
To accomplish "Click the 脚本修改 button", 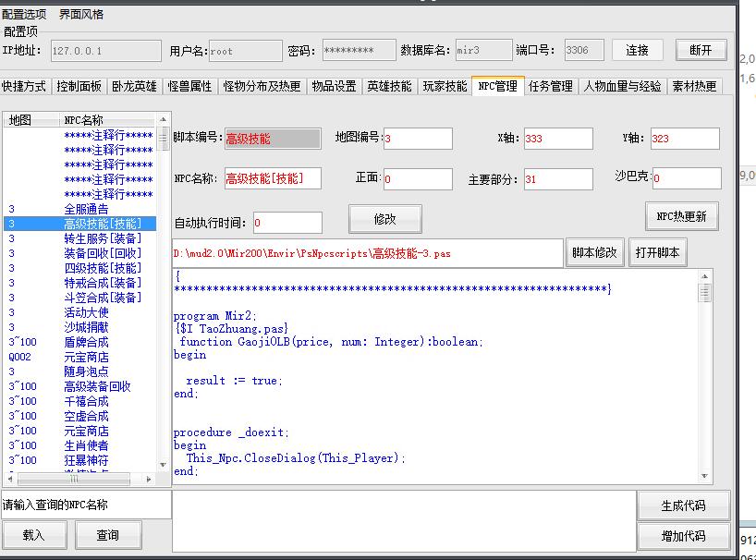I will [x=594, y=252].
